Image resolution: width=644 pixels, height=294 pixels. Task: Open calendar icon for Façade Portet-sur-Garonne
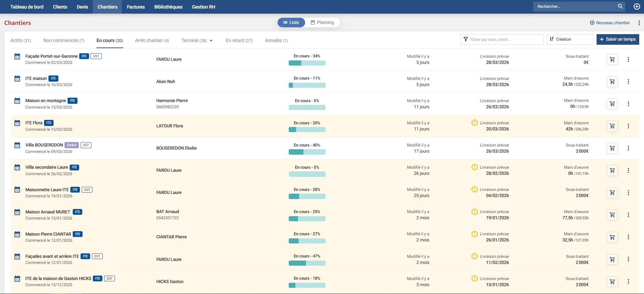click(x=17, y=57)
